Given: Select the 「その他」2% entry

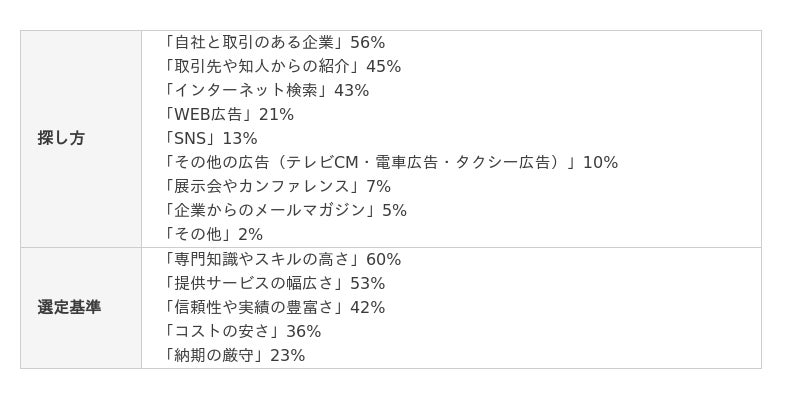Looking at the screenshot, I should click(213, 235).
